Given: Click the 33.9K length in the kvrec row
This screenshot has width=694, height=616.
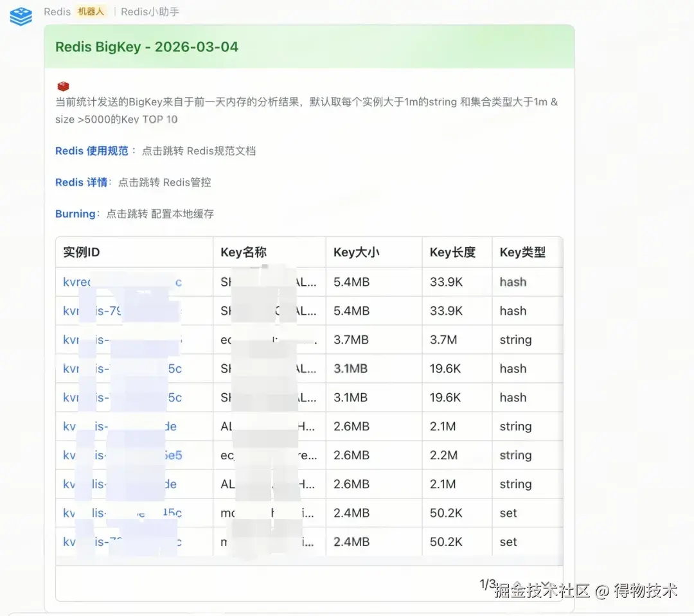Looking at the screenshot, I should (446, 282).
